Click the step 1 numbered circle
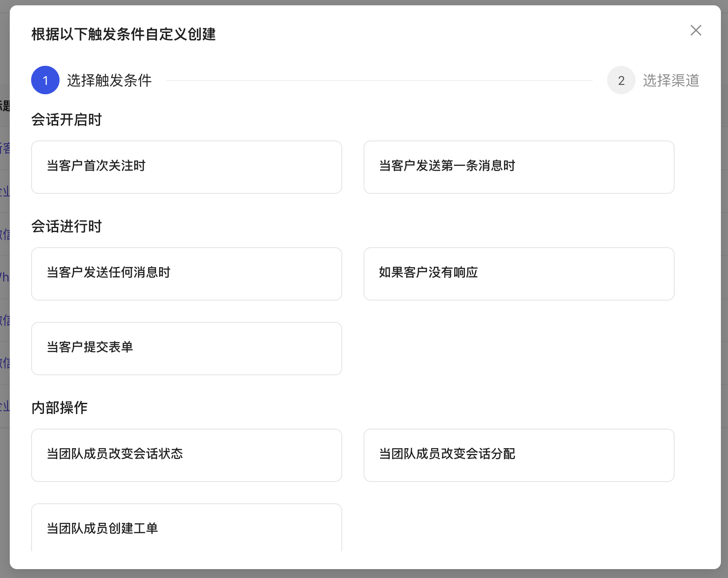Image resolution: width=728 pixels, height=578 pixels. click(x=45, y=80)
